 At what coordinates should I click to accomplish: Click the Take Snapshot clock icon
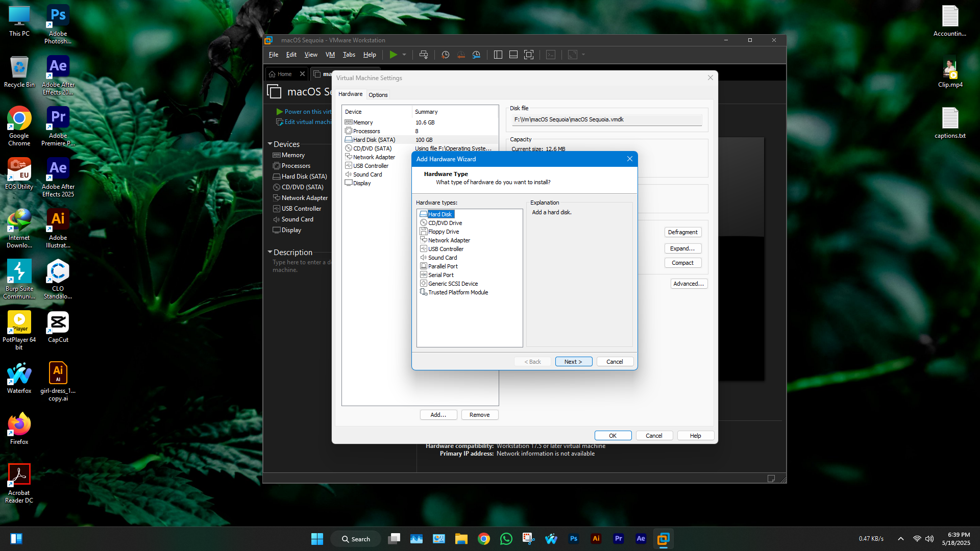445,55
